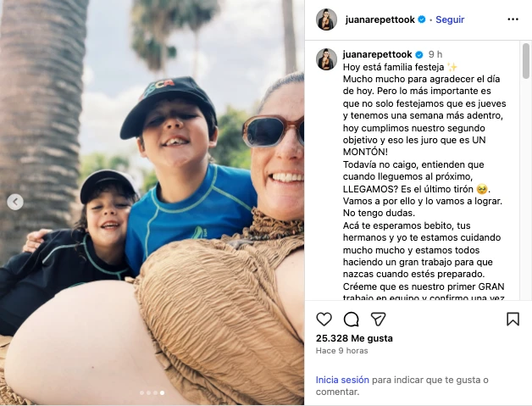Go to previous photo with left arrow
Image resolution: width=532 pixels, height=406 pixels.
pyautogui.click(x=15, y=202)
